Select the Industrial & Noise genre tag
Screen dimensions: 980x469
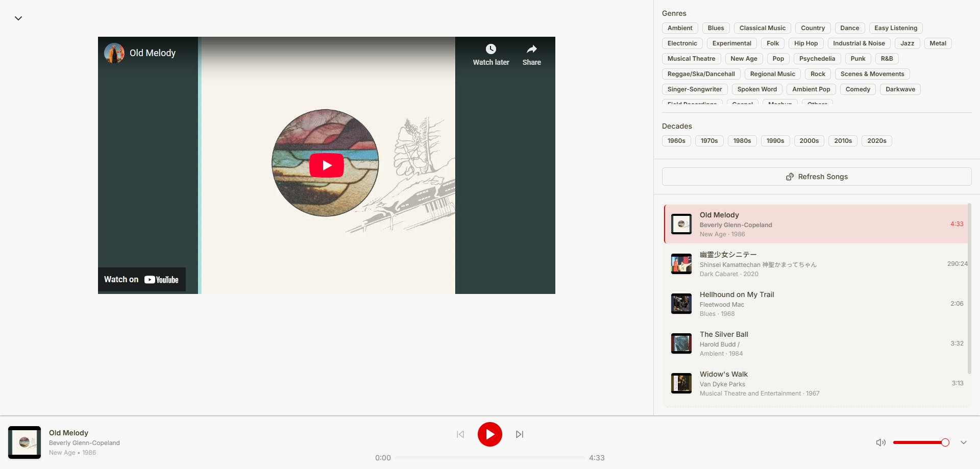click(859, 43)
